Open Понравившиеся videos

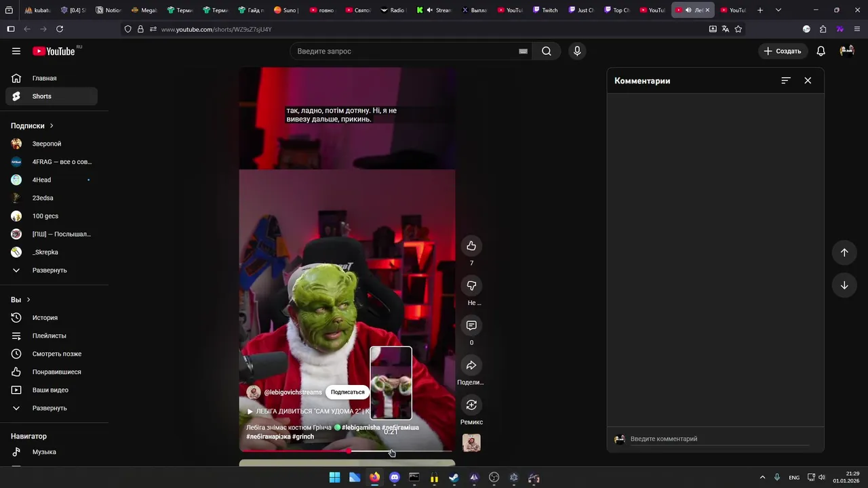[x=52, y=371]
